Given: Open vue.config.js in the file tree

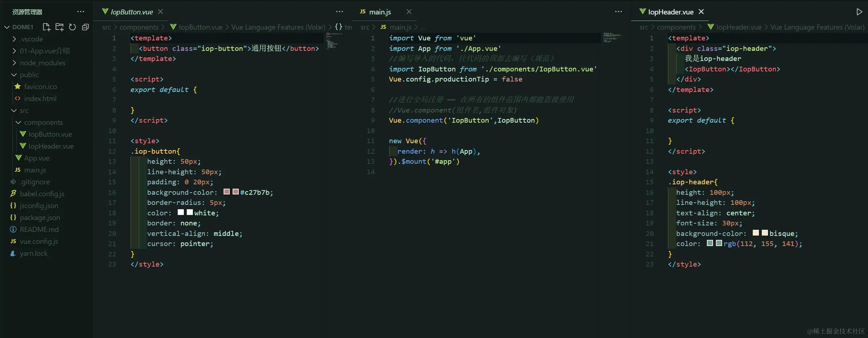Looking at the screenshot, I should [x=39, y=241].
